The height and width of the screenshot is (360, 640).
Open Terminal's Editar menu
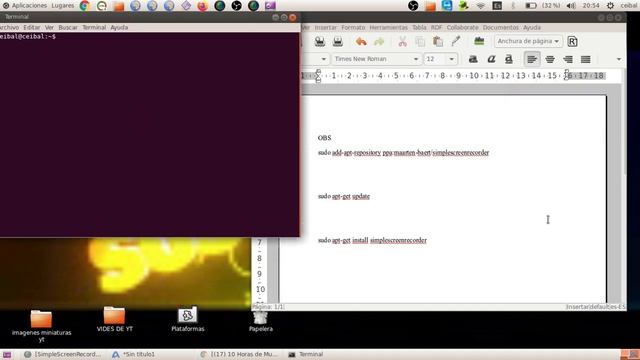pos(31,27)
